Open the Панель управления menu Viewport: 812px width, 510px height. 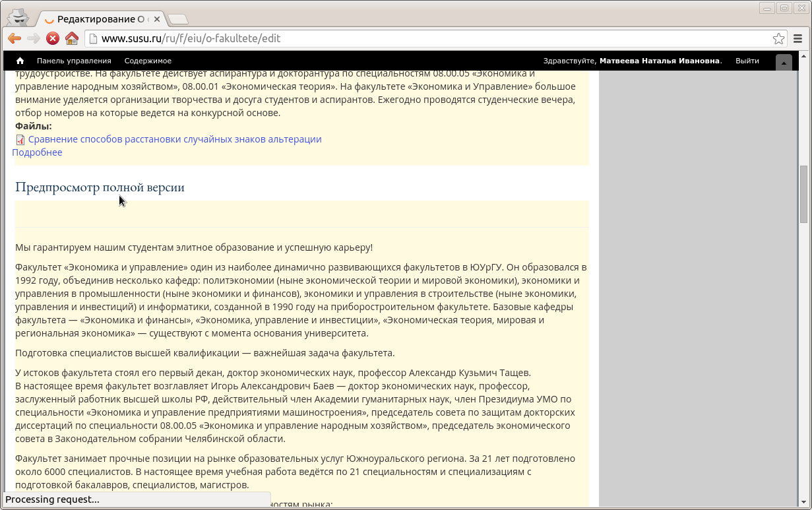tap(74, 61)
